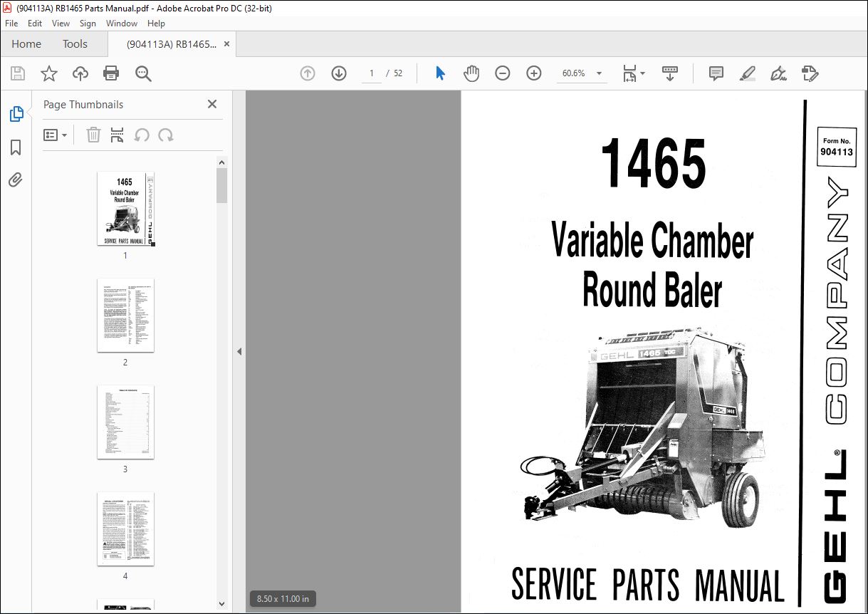Delete selected pages trash icon
The width and height of the screenshot is (868, 614).
[93, 135]
